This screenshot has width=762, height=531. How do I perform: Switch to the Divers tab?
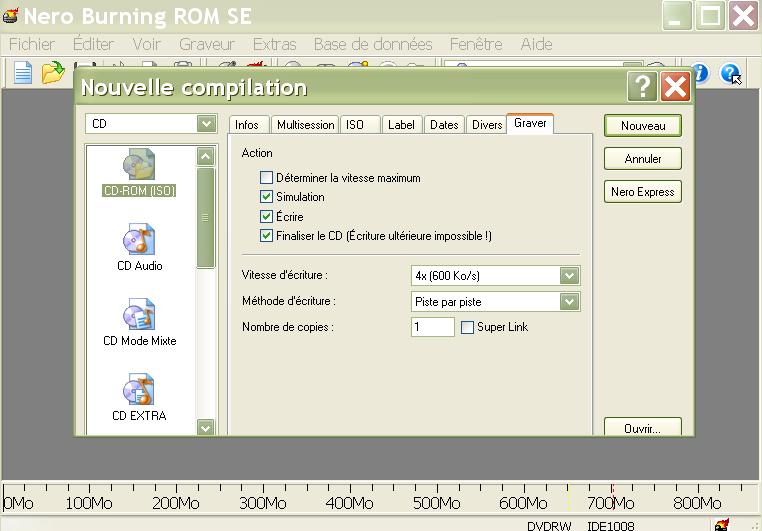[x=486, y=125]
